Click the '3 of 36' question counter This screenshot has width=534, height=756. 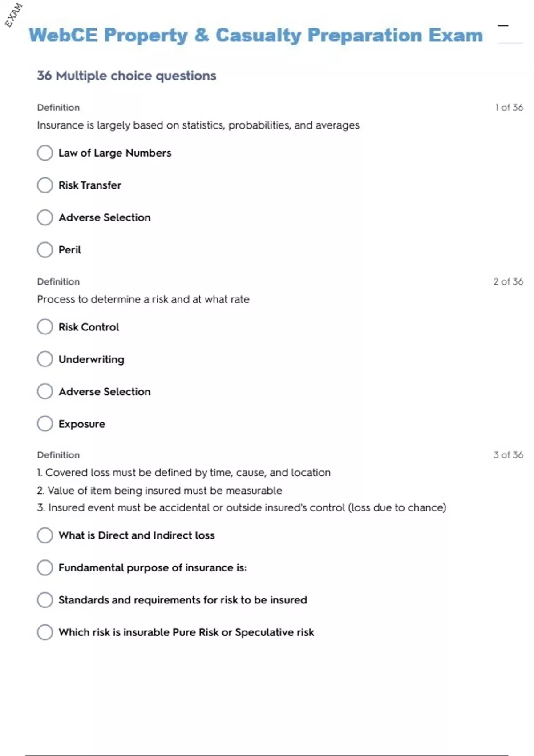508,455
